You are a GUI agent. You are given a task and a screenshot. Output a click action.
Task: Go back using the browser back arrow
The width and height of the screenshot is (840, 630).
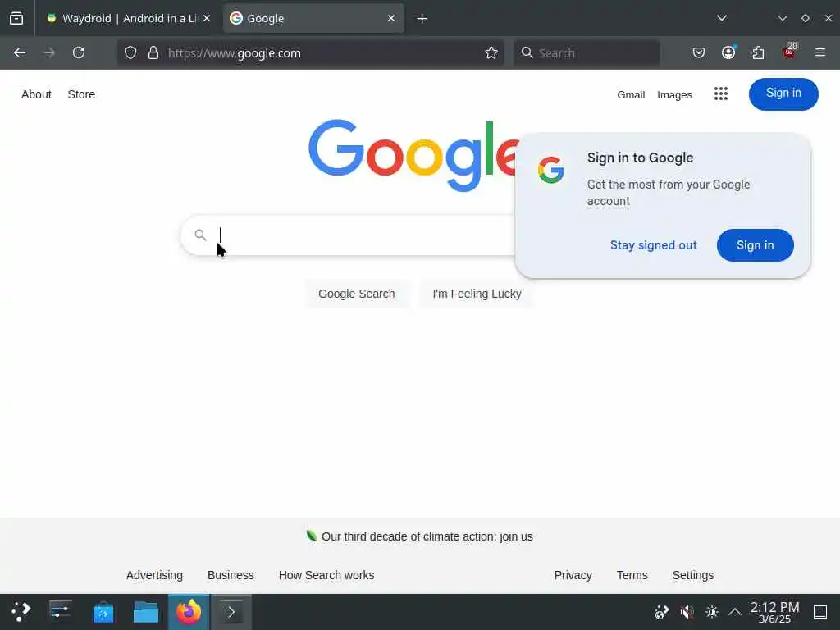[x=20, y=52]
